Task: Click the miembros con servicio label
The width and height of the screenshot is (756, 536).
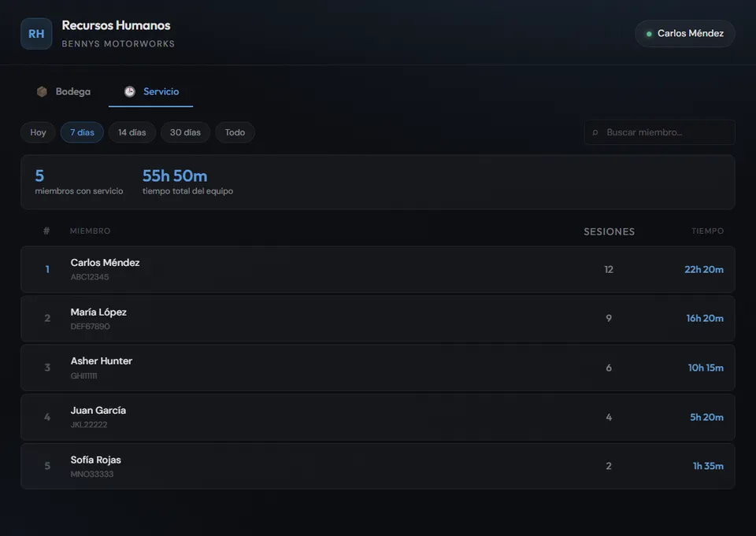Action: (x=79, y=191)
